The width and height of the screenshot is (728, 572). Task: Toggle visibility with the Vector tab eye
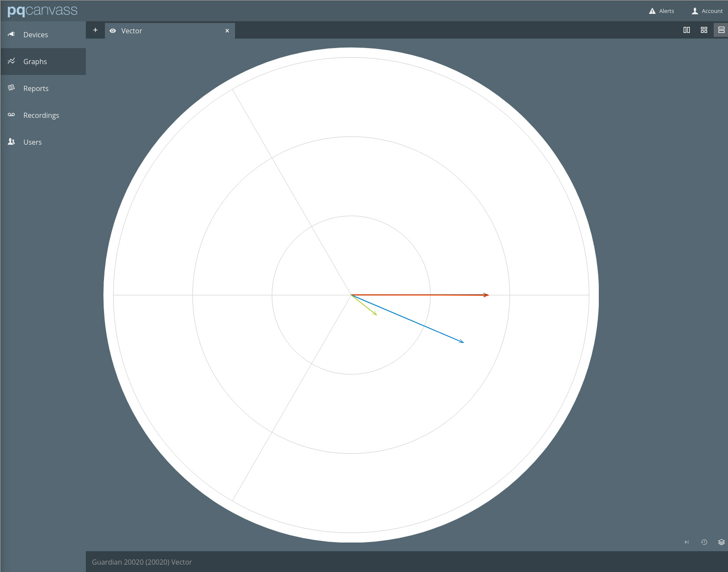tap(113, 31)
